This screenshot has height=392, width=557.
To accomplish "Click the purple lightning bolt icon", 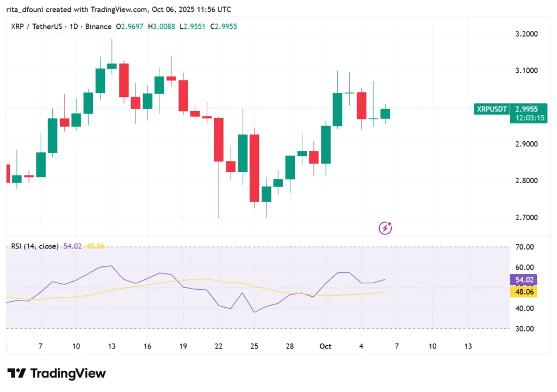I will 385,228.
